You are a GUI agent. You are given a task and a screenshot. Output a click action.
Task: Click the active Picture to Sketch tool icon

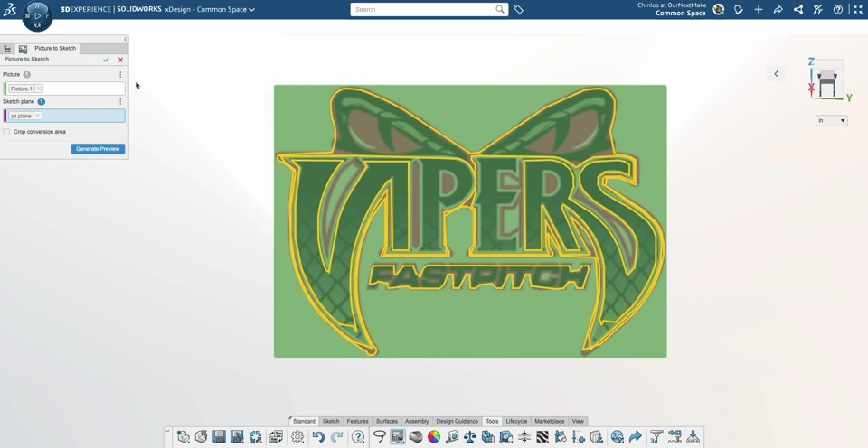398,437
